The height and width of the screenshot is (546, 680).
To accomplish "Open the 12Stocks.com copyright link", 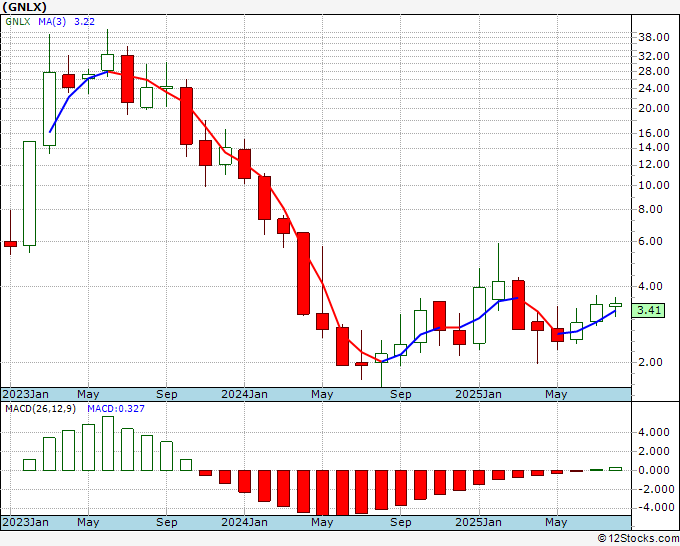I will click(638, 539).
